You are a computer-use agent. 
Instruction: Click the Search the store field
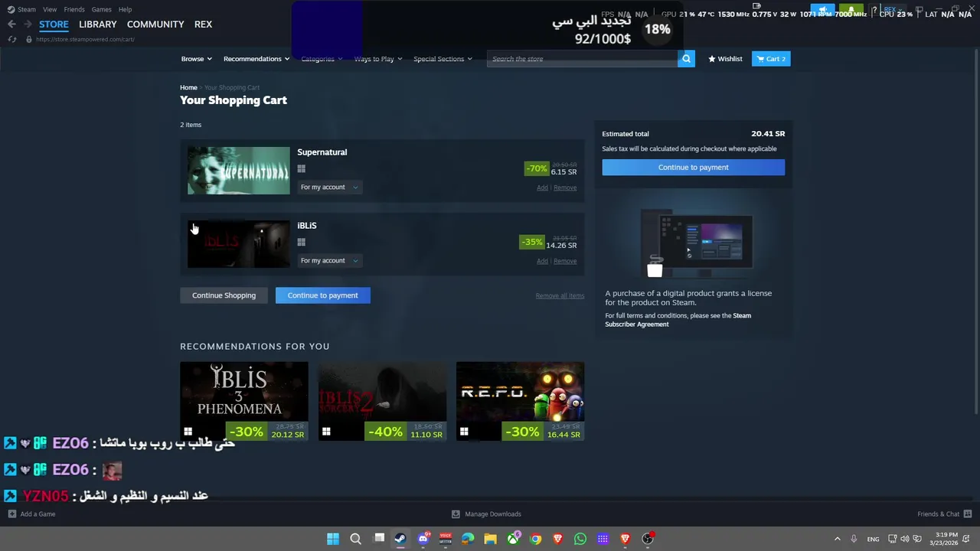click(x=582, y=59)
